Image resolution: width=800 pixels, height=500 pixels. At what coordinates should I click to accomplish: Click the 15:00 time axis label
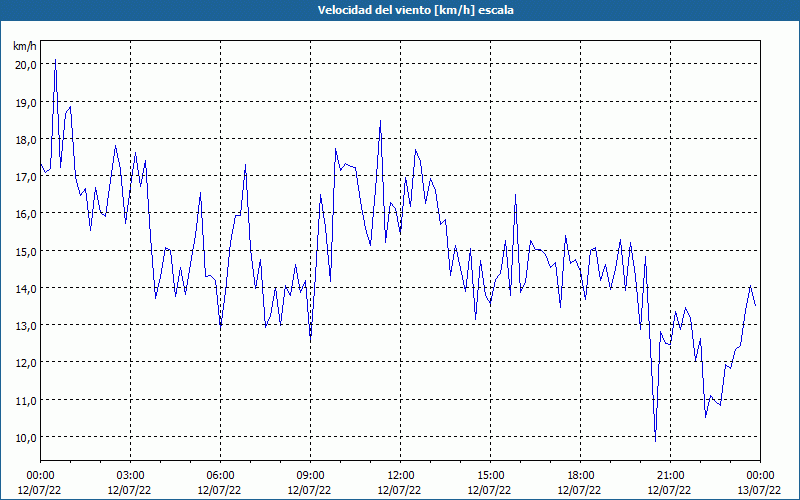490,476
